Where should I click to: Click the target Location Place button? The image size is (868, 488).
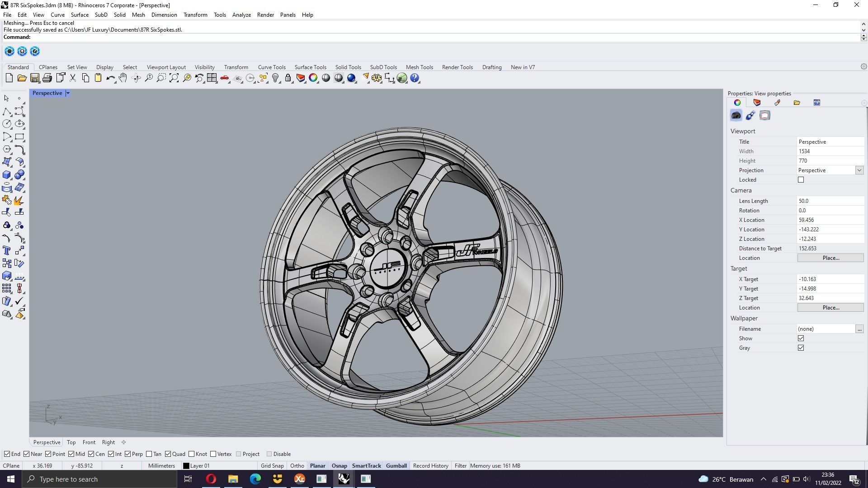(830, 308)
